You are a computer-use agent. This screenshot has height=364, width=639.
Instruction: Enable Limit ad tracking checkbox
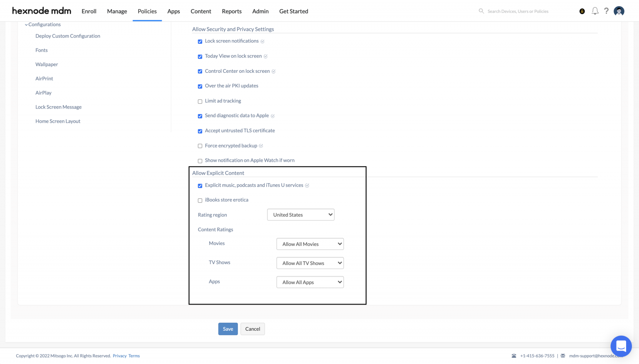200,102
